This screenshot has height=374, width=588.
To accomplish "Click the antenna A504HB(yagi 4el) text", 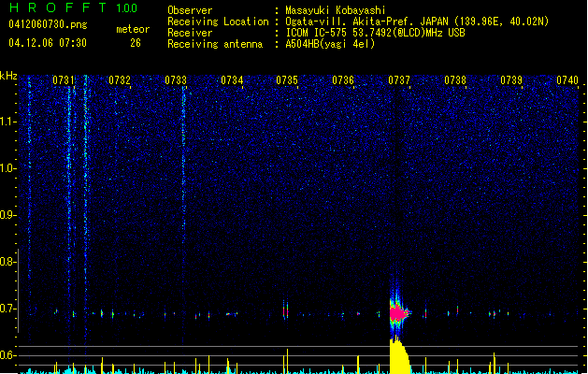I will (x=330, y=44).
